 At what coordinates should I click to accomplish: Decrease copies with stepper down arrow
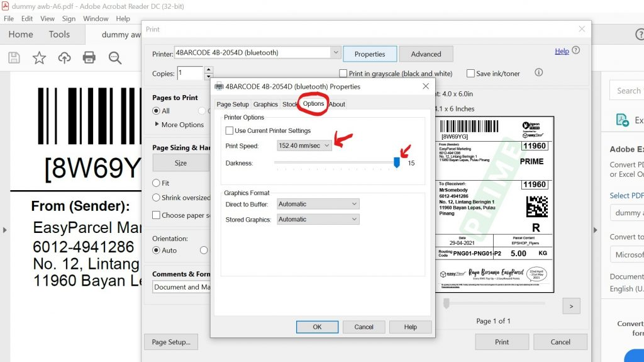click(208, 77)
